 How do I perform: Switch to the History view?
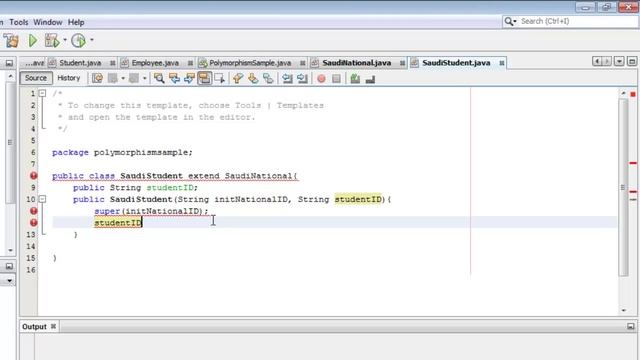69,78
